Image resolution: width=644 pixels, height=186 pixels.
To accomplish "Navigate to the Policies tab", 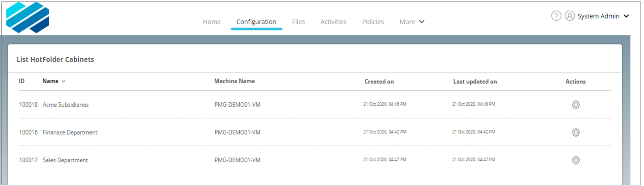I will (373, 22).
